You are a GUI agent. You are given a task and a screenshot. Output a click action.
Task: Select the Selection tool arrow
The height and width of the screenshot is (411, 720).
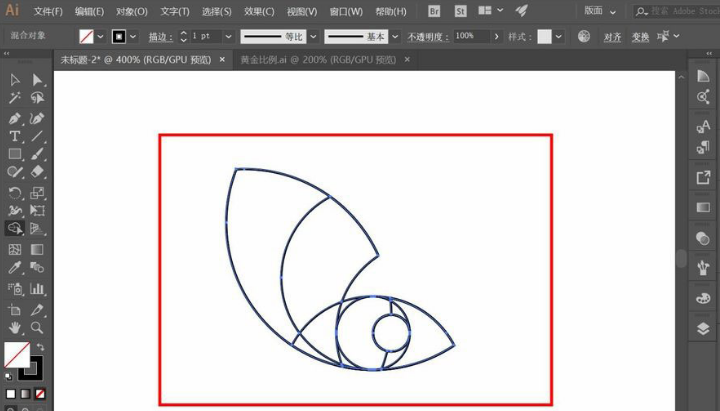(x=15, y=80)
